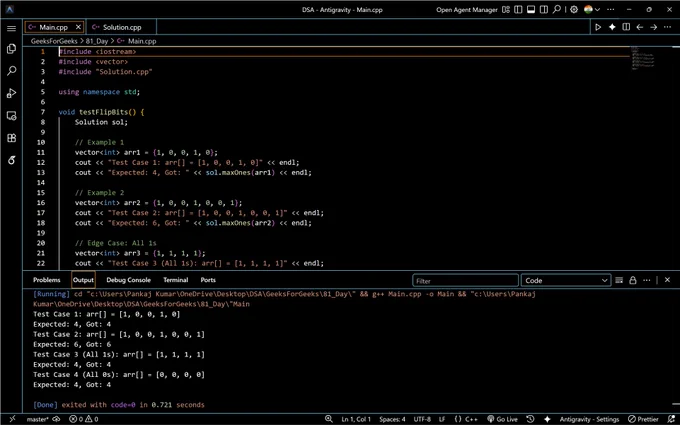Click the '[Done] exited with code=0' output line

(119, 405)
